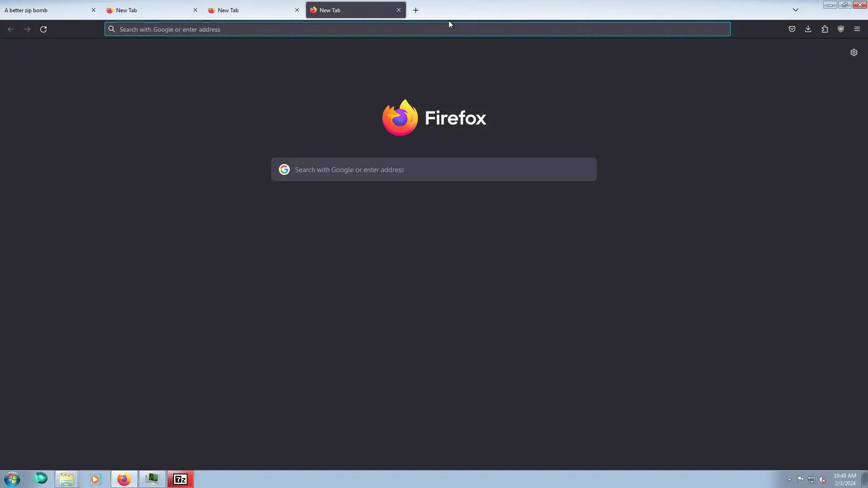This screenshot has width=868, height=488.
Task: Open the Windows Start menu
Action: click(x=12, y=479)
